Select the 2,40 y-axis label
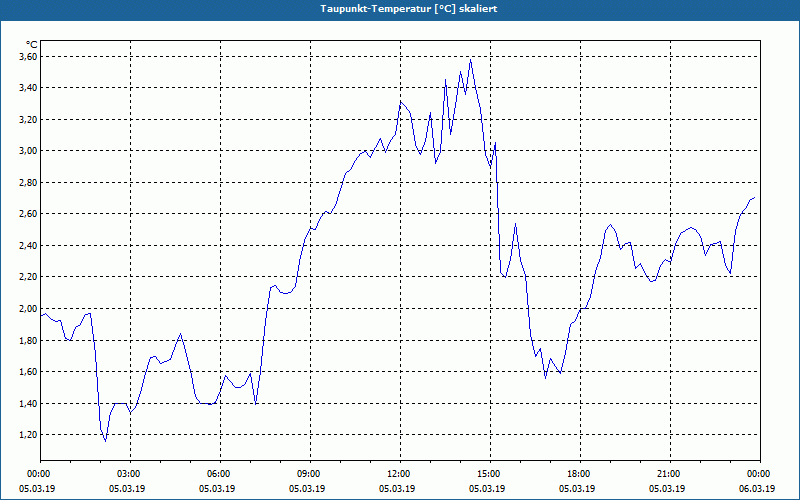This screenshot has width=800, height=500. pyautogui.click(x=28, y=246)
